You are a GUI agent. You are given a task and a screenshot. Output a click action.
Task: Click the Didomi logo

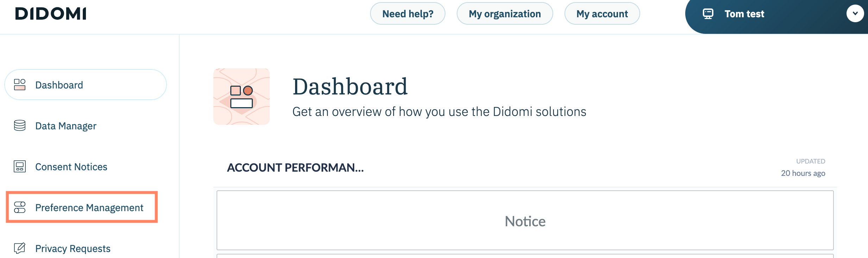pyautogui.click(x=51, y=14)
